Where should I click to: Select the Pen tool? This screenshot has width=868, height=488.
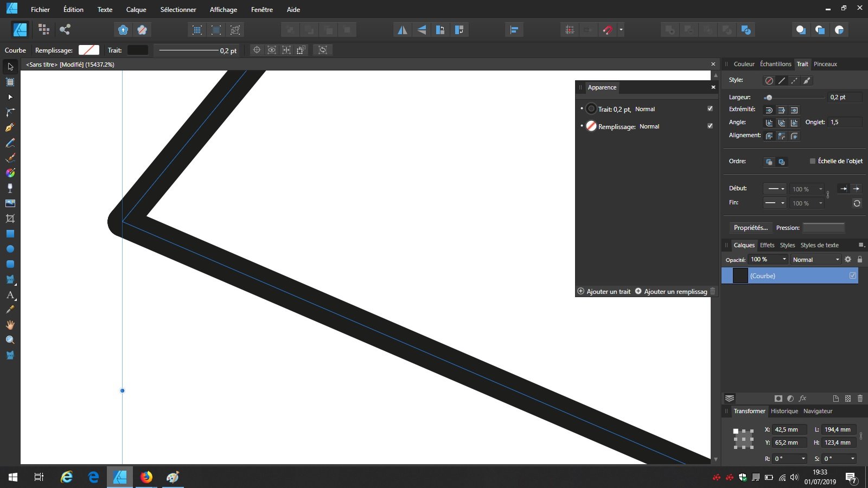(10, 126)
